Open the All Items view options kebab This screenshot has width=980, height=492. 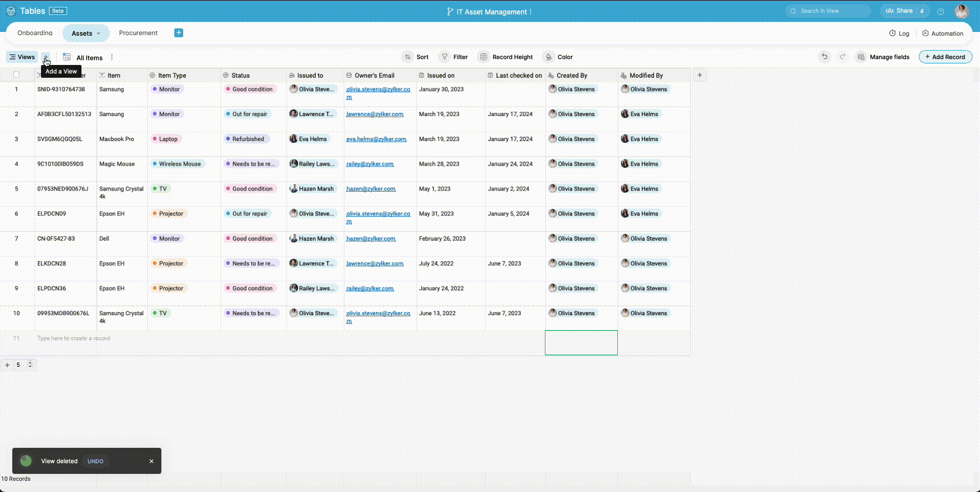pos(112,58)
